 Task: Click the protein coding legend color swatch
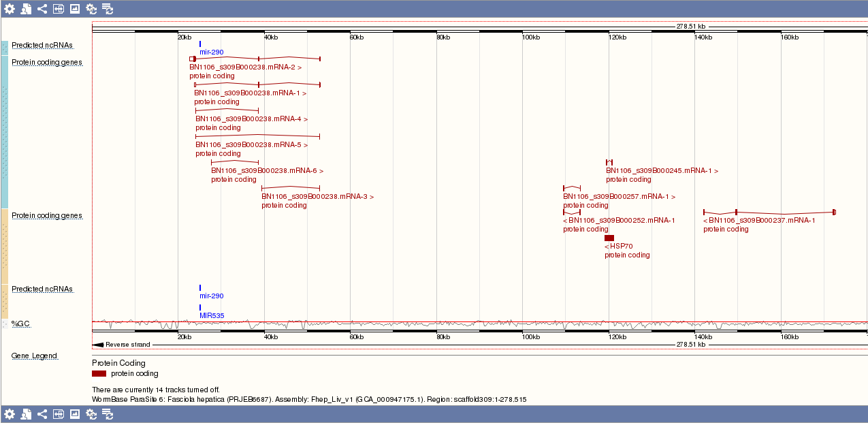pyautogui.click(x=99, y=374)
